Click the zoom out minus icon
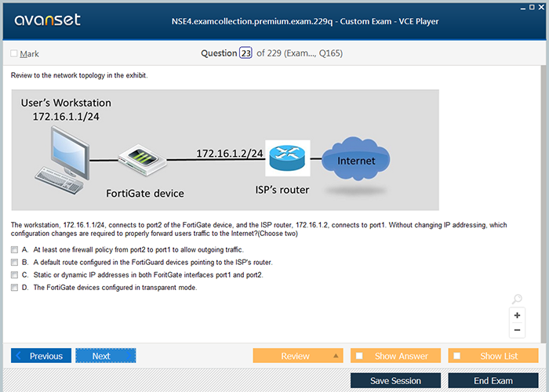This screenshot has height=392, width=549. [517, 330]
